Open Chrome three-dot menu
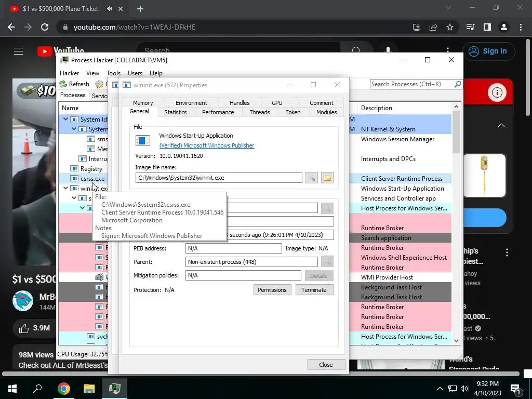532x399 pixels. click(521, 27)
